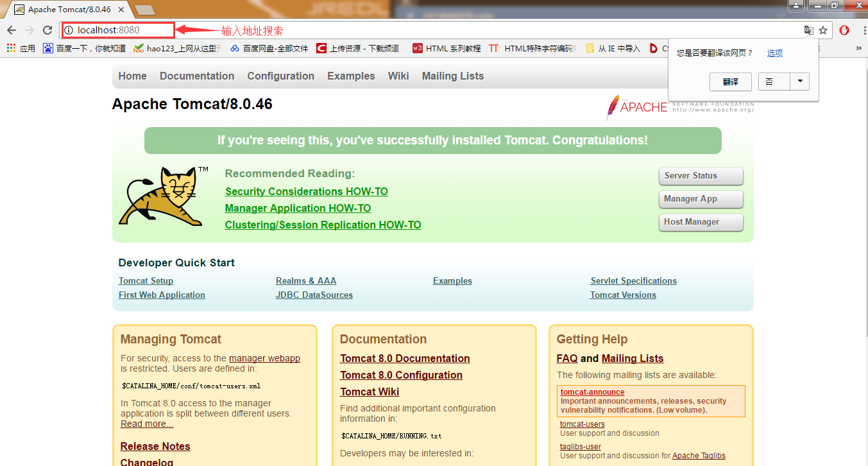Viewport: 868px width, 466px height.
Task: Open the 上传资源 - 下载频道 bookmark
Action: [358, 48]
